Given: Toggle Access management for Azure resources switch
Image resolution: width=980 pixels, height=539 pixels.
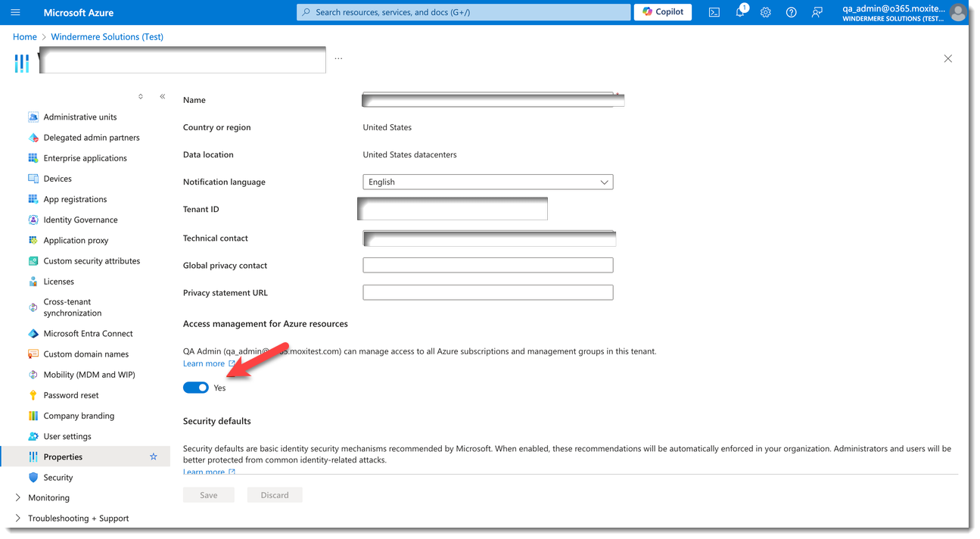Looking at the screenshot, I should [x=196, y=388].
